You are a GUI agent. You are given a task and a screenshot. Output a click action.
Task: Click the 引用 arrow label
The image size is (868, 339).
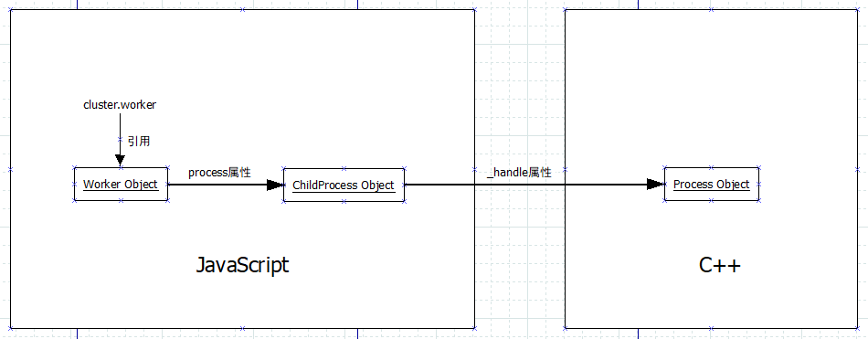point(139,142)
